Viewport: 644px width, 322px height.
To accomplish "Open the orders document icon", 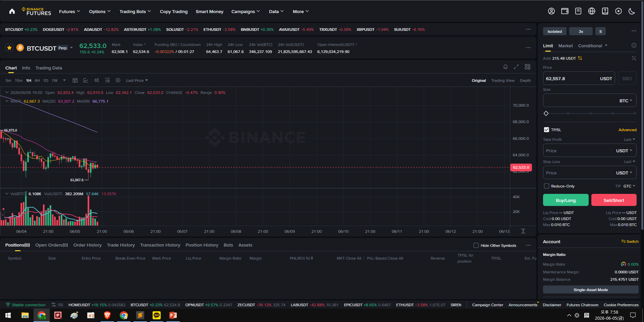I will click(578, 11).
